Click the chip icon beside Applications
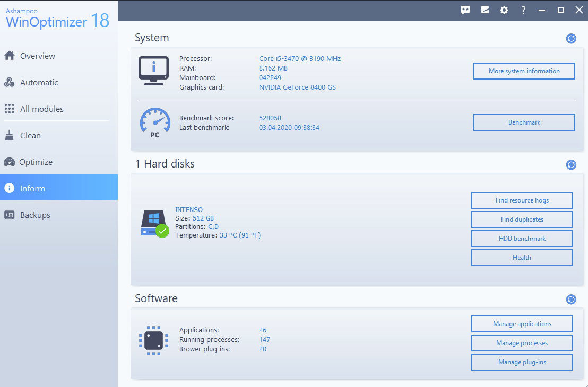Image resolution: width=588 pixels, height=387 pixels. pos(153,340)
